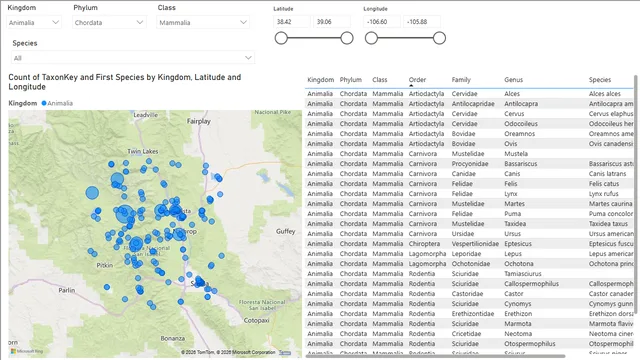
Task: Click the Microsoft Bing logo on map
Action: coord(27,351)
